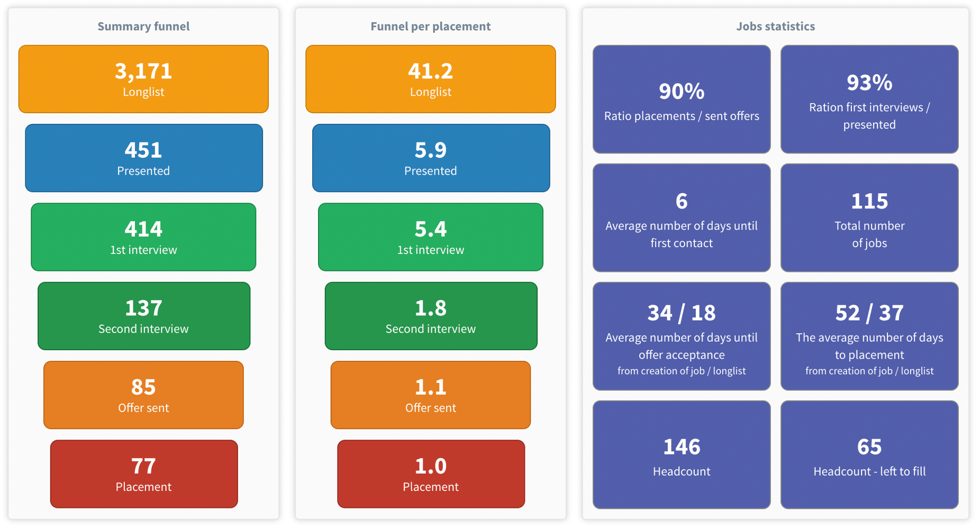Open the 115 Total number of jobs card

click(869, 218)
